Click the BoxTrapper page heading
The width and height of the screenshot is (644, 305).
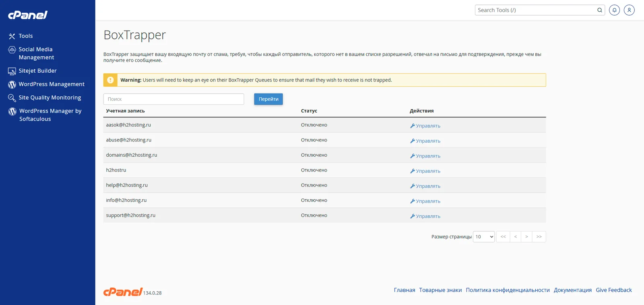pos(134,35)
